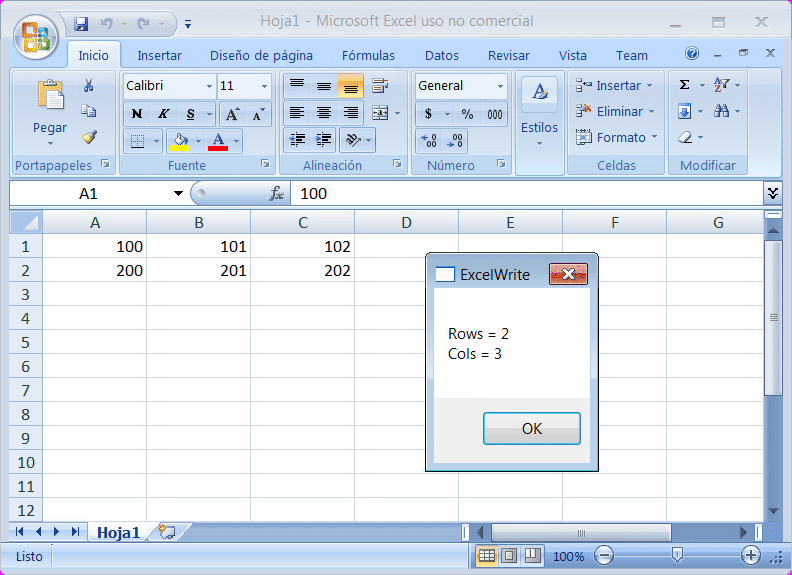This screenshot has height=575, width=792.
Task: Align cell text left
Action: (x=296, y=113)
